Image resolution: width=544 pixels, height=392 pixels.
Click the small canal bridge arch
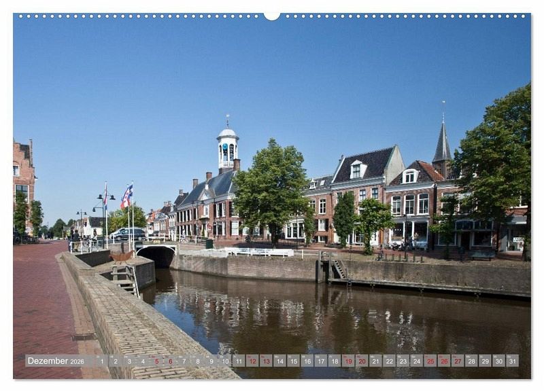click(x=158, y=255)
